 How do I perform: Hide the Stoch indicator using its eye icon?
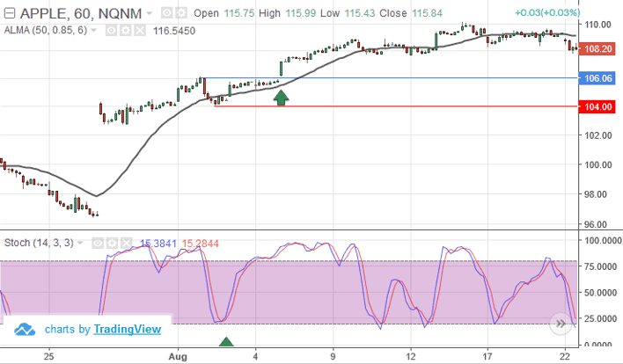click(98, 243)
